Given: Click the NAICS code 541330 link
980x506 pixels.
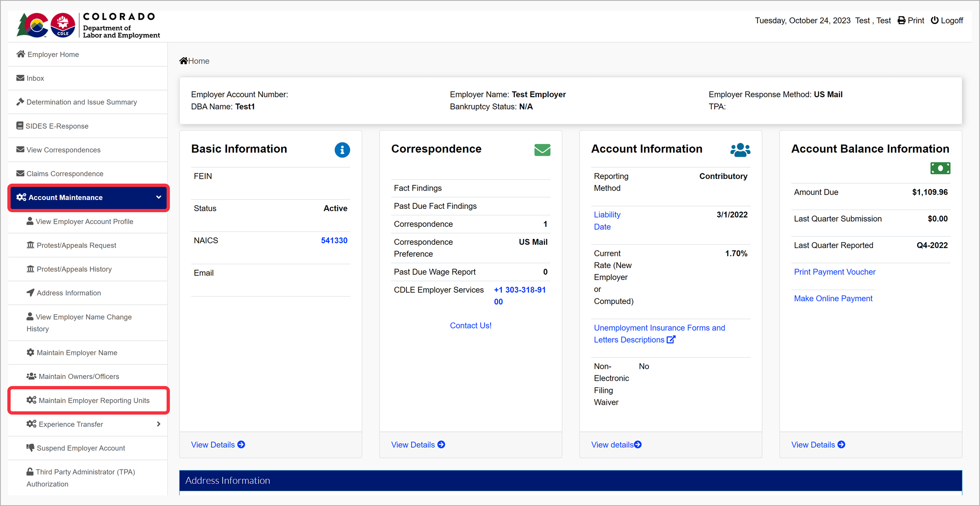Looking at the screenshot, I should 334,240.
